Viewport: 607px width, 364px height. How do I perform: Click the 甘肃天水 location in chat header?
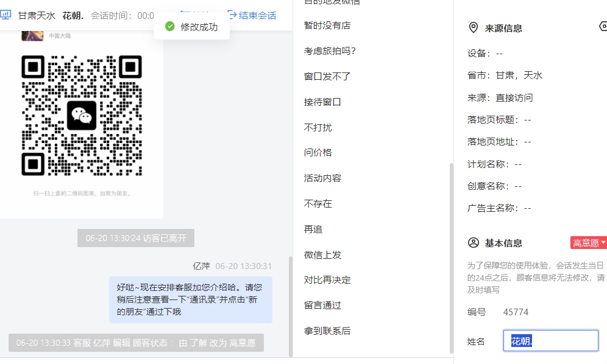[37, 16]
